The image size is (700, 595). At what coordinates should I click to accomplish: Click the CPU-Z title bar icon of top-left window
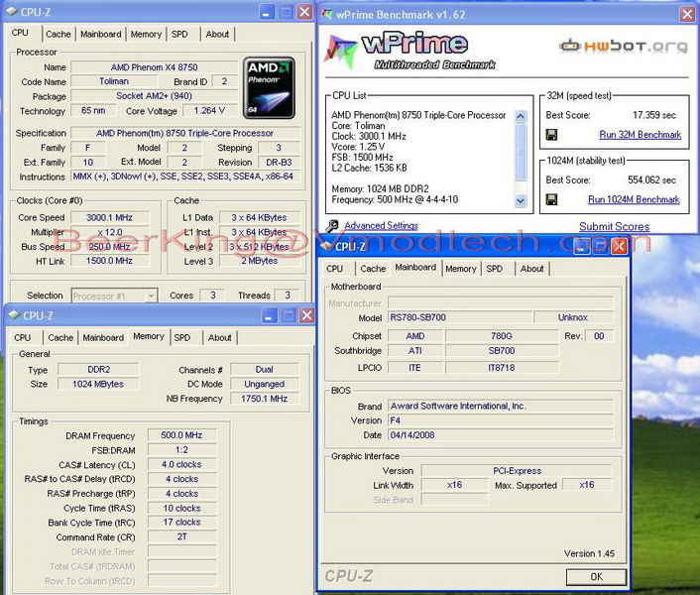tap(12, 12)
